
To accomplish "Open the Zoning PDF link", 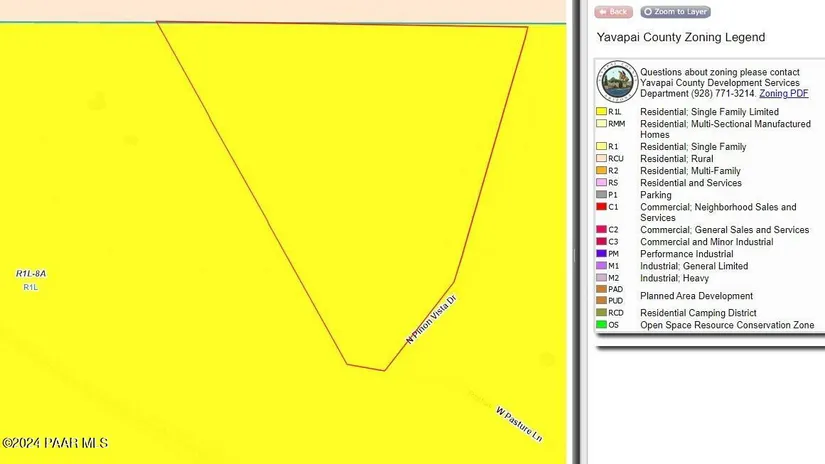I will (x=784, y=93).
